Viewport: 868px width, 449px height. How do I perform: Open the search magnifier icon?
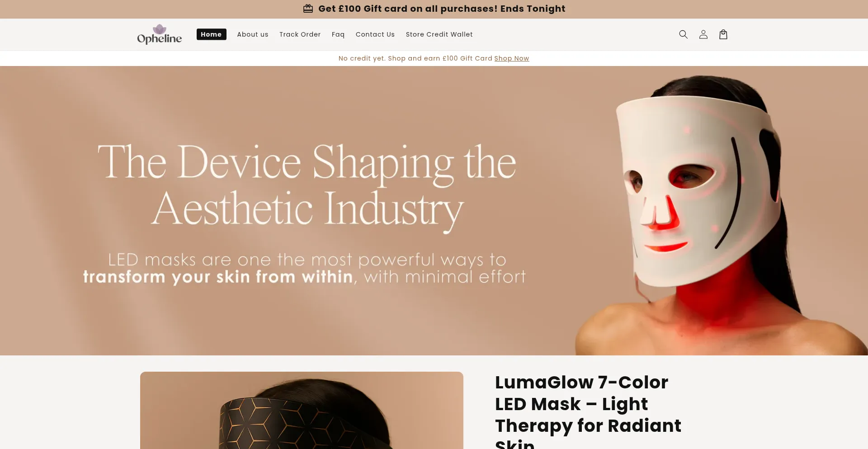(683, 34)
